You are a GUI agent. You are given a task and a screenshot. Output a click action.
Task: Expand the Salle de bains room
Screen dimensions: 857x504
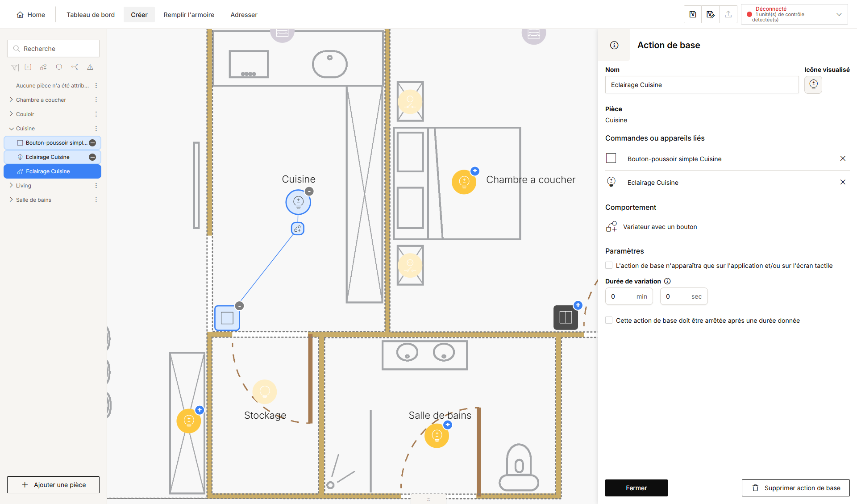pyautogui.click(x=11, y=200)
